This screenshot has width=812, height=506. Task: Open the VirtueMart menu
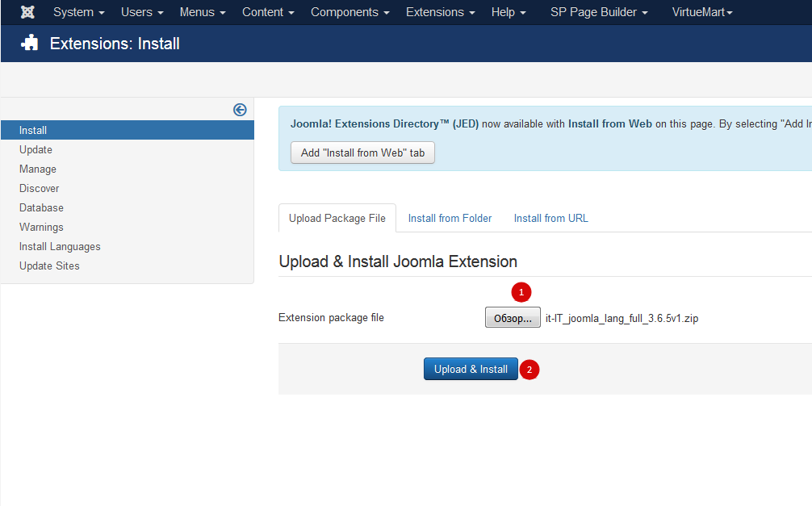702,12
